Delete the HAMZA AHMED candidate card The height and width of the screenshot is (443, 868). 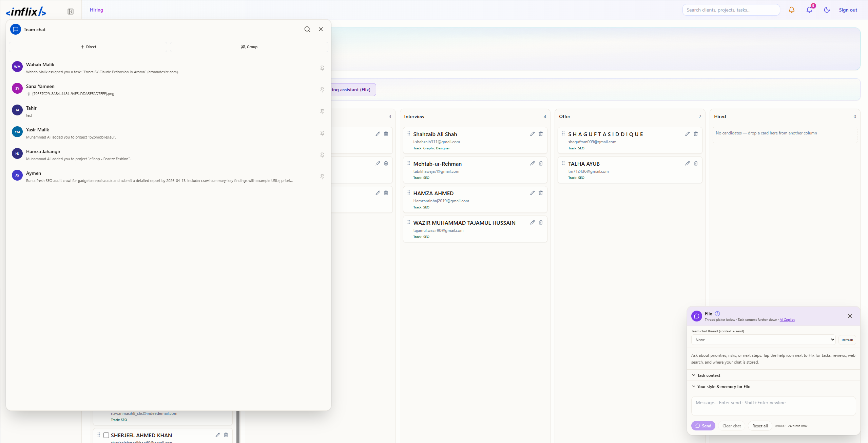[x=541, y=193]
